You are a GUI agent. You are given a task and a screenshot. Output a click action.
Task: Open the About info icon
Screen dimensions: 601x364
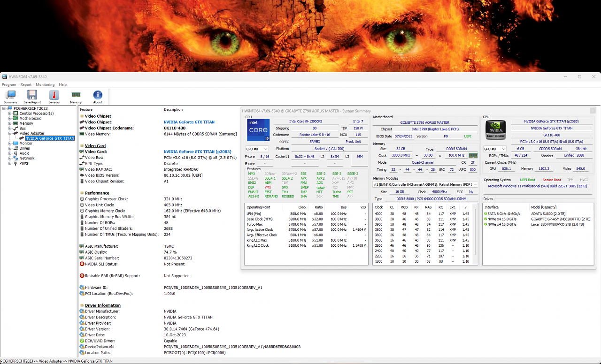pos(98,95)
